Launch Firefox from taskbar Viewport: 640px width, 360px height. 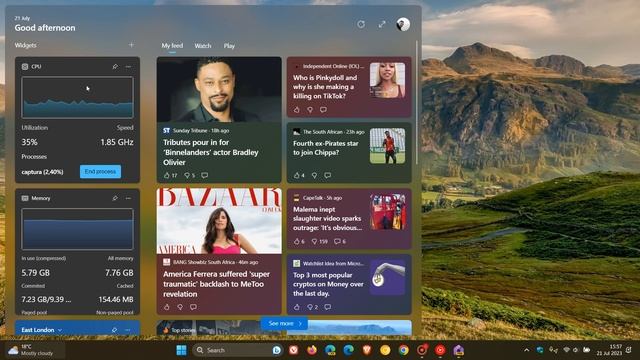point(312,350)
